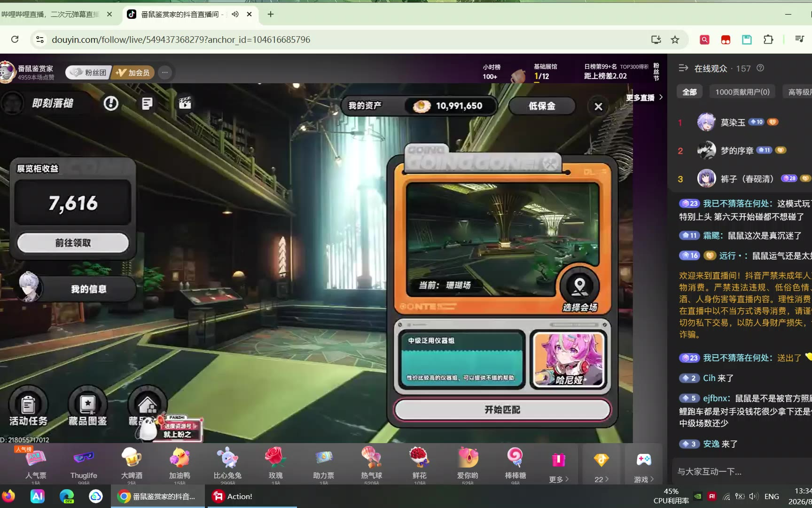812x508 pixels.
Task: Open 我的信息 button
Action: tap(78, 289)
